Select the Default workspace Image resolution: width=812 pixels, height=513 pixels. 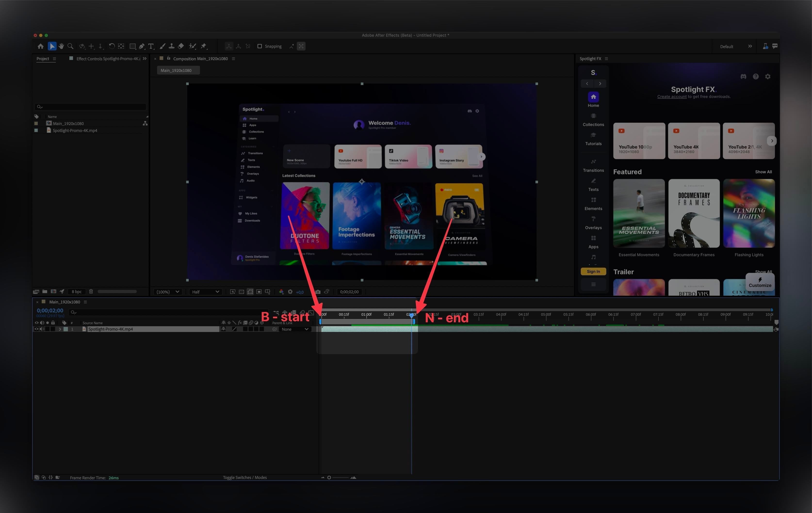(x=727, y=47)
